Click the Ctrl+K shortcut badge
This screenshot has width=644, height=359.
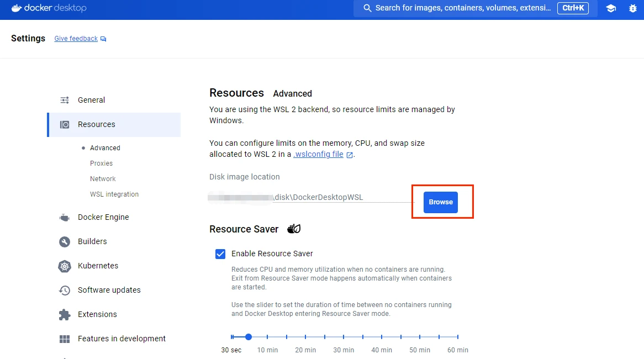573,8
